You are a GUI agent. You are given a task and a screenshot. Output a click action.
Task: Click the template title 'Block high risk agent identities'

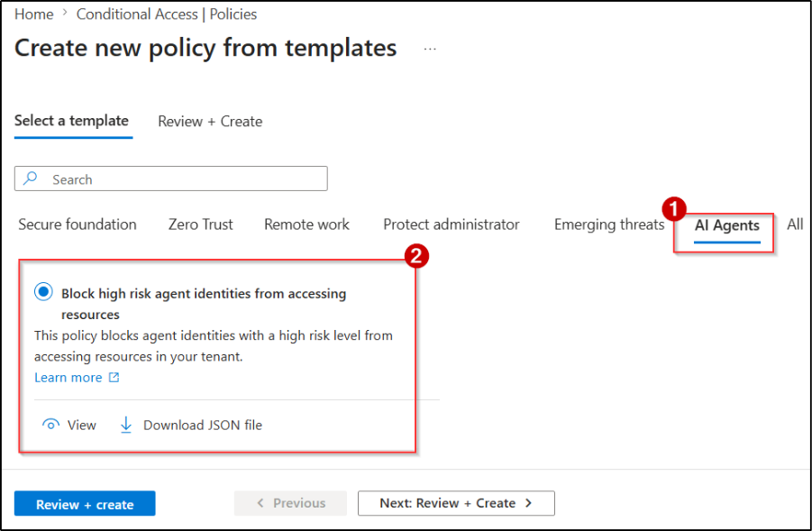click(x=204, y=304)
